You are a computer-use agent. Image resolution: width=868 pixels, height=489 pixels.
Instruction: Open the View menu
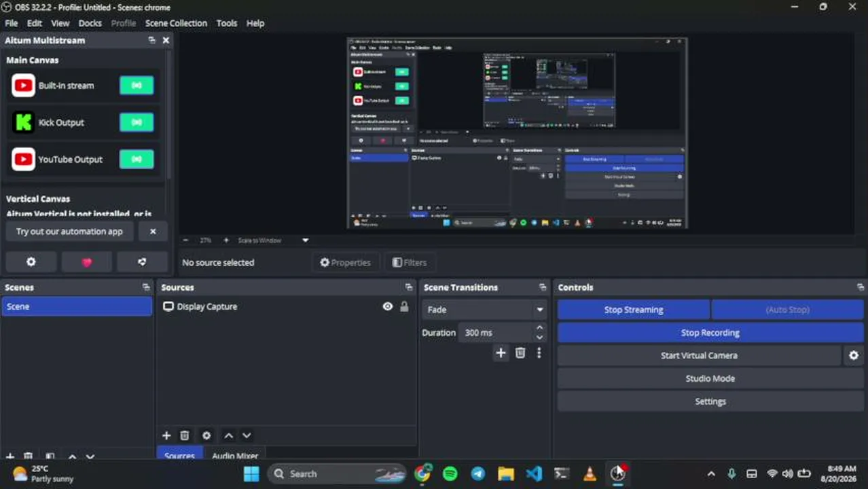point(60,23)
